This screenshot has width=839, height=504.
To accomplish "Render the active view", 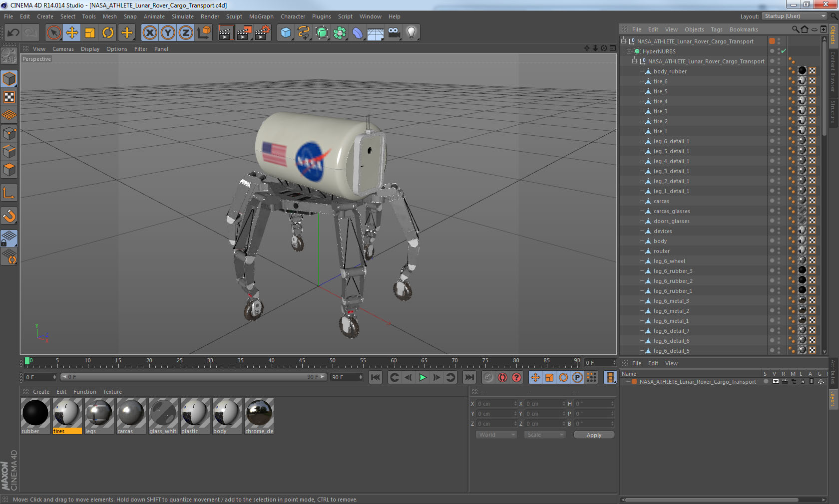I will coord(226,33).
